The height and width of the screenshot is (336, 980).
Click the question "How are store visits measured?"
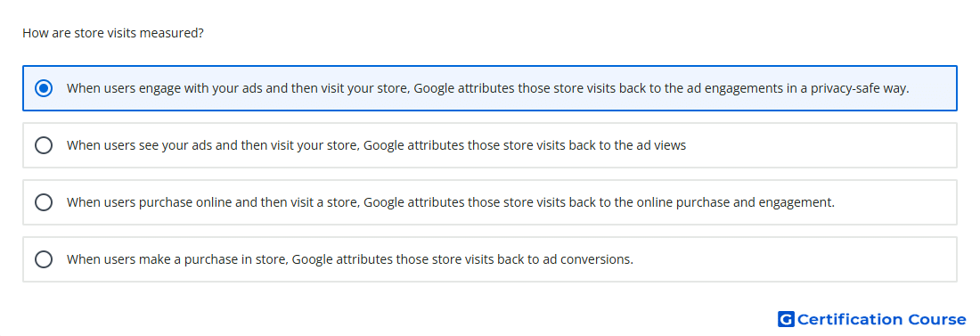(x=113, y=33)
